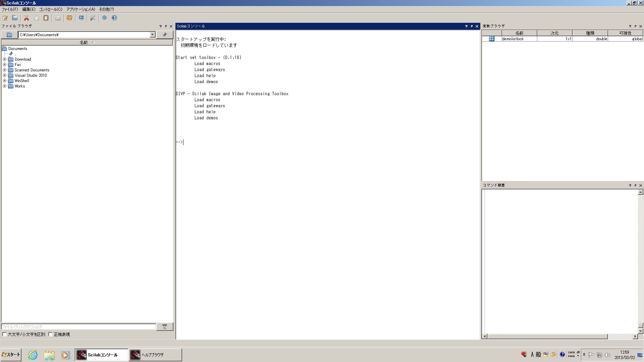Viewport: 644px width, 362px height.
Task: Click the Windows スタート button
Action: (x=11, y=355)
